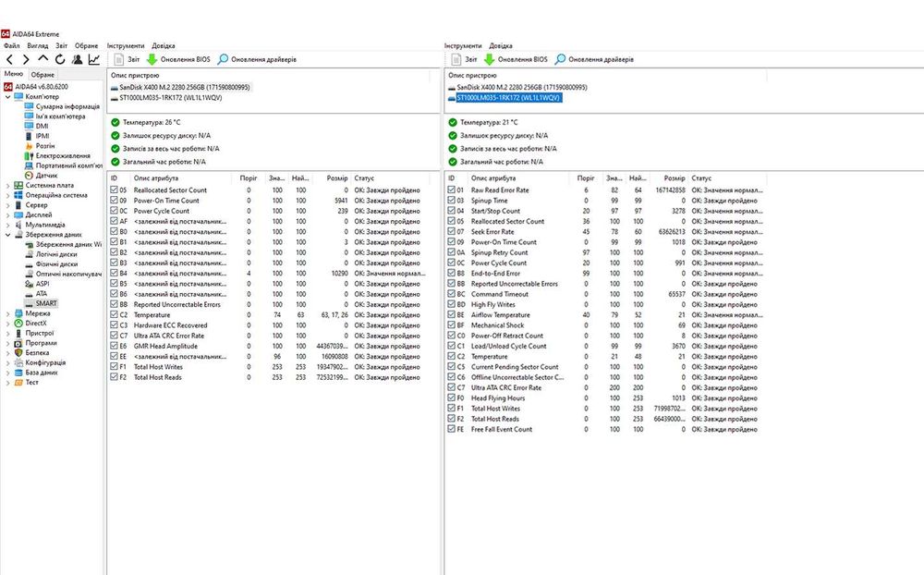Click the up-level arrow icon
924x575 pixels.
coord(43,59)
